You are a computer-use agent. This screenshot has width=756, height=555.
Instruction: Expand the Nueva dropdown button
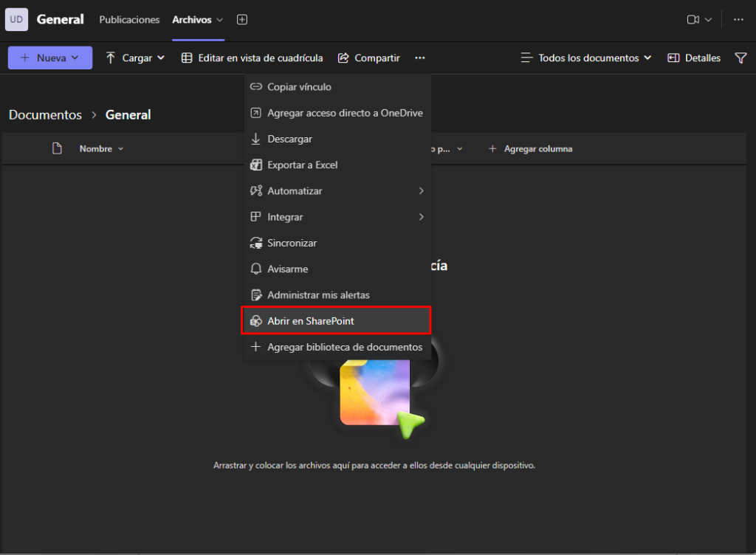tap(50, 58)
